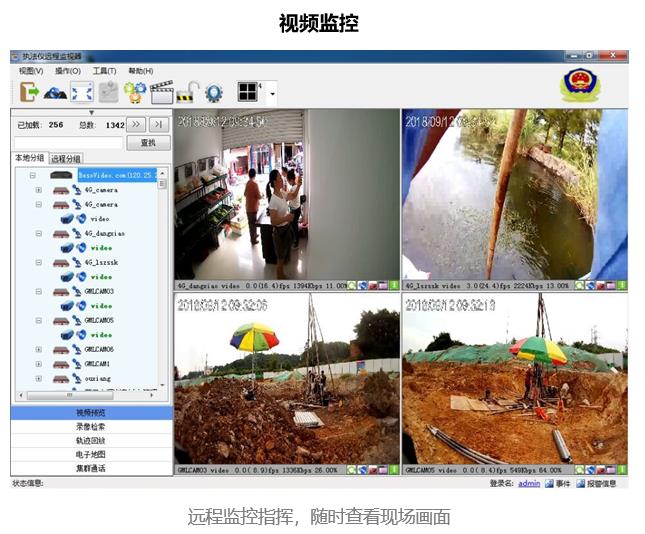Click the four-pane grid layout icon
The image size is (645, 534).
[x=246, y=92]
